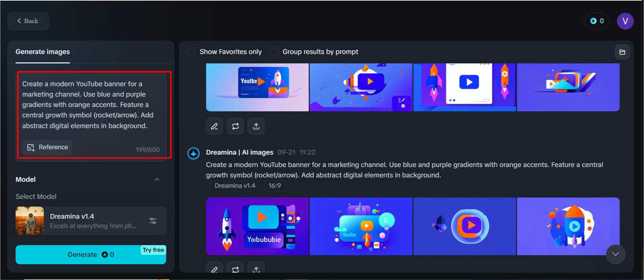
Task: Edit the upper results with pencil icon
Action: [214, 126]
